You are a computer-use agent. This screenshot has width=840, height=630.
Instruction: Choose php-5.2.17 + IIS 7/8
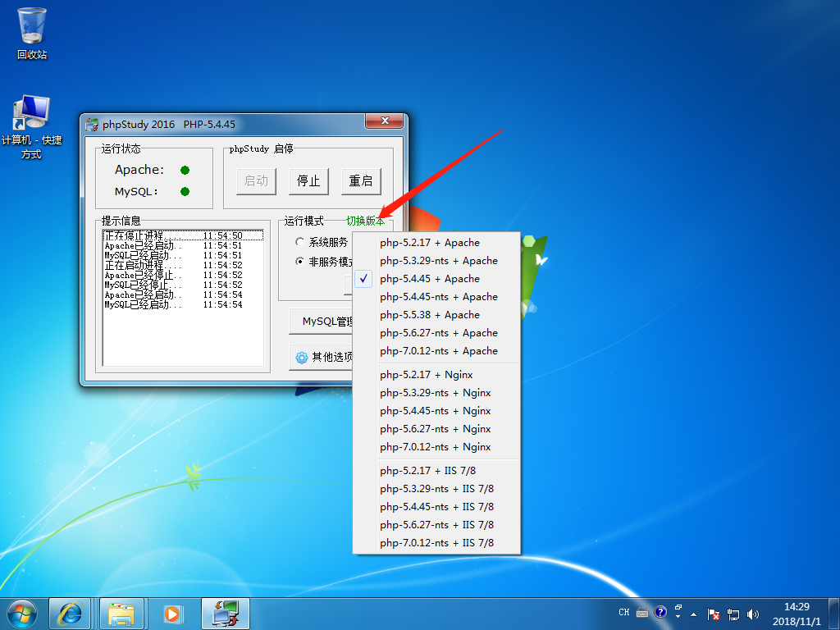coord(436,471)
